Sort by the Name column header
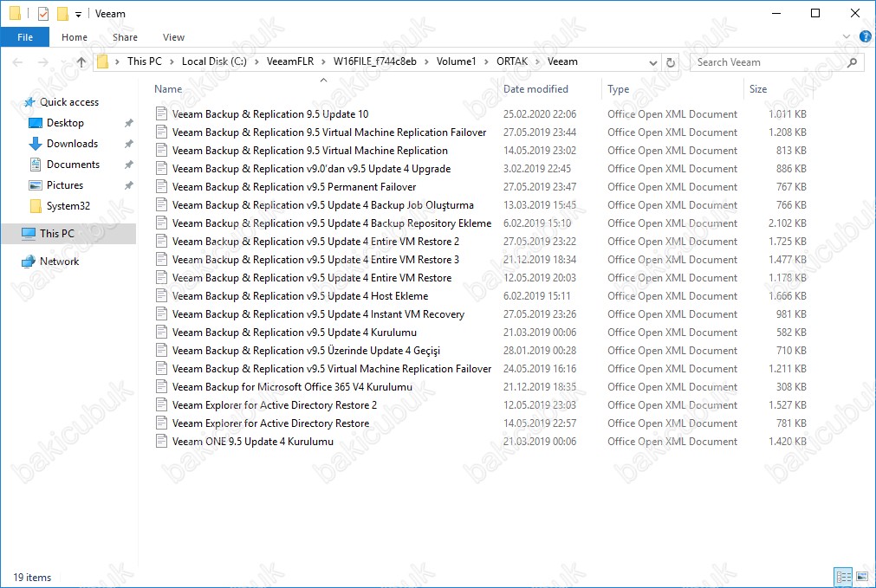Screen dimensions: 876x588 tap(168, 89)
